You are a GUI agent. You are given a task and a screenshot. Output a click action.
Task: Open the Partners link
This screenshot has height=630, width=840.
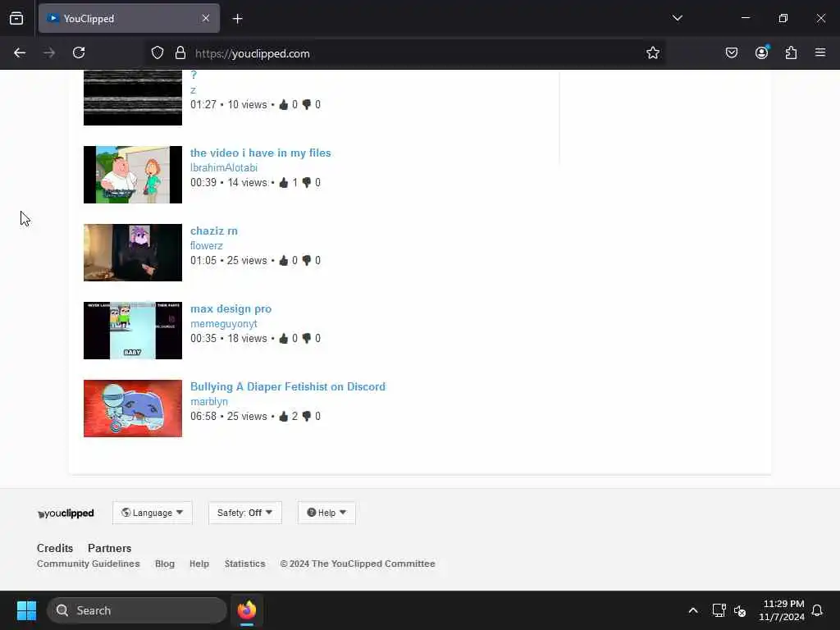(109, 548)
